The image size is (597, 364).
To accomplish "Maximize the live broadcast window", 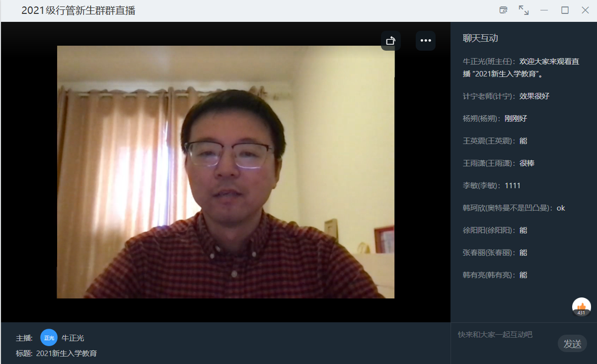I will (x=565, y=10).
